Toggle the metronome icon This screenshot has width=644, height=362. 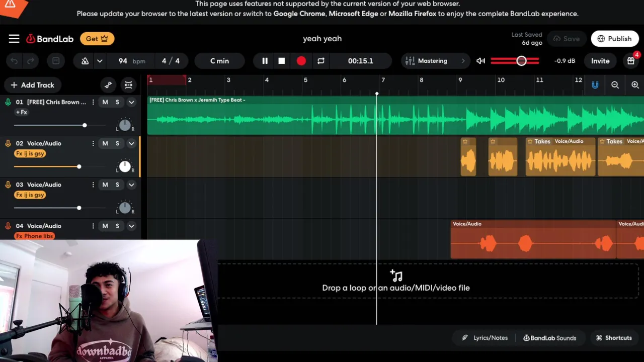[85, 61]
